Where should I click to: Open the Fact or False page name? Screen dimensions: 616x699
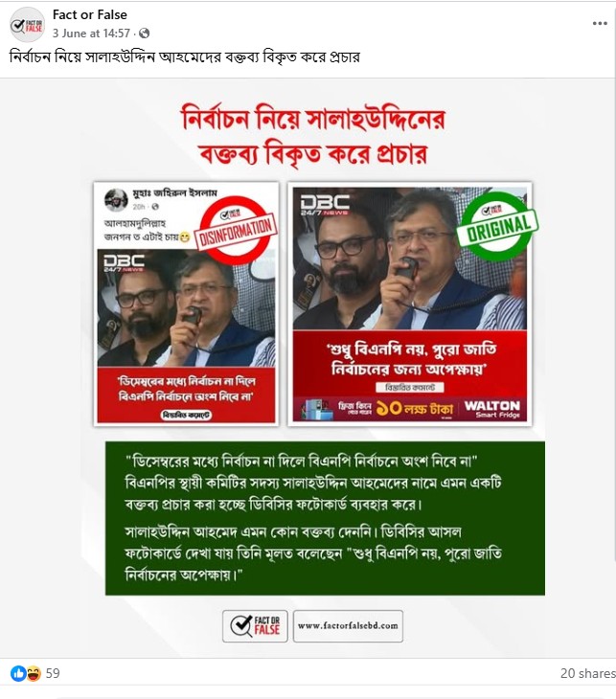tap(90, 14)
